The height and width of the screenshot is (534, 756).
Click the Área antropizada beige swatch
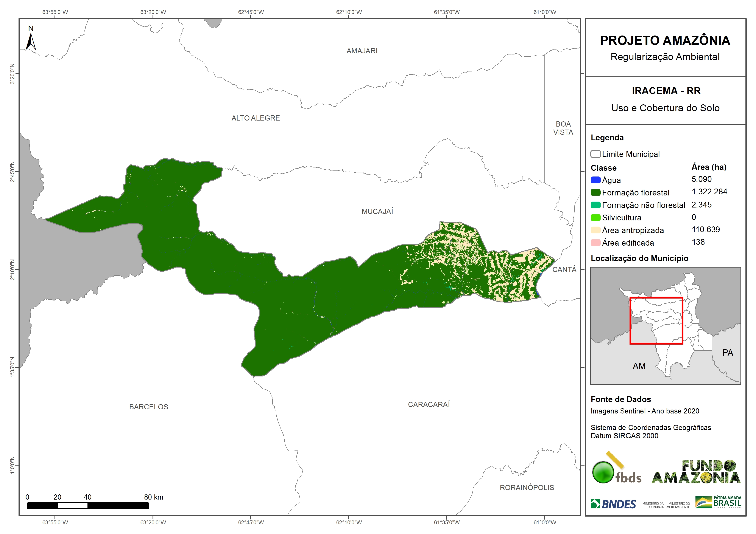click(595, 230)
